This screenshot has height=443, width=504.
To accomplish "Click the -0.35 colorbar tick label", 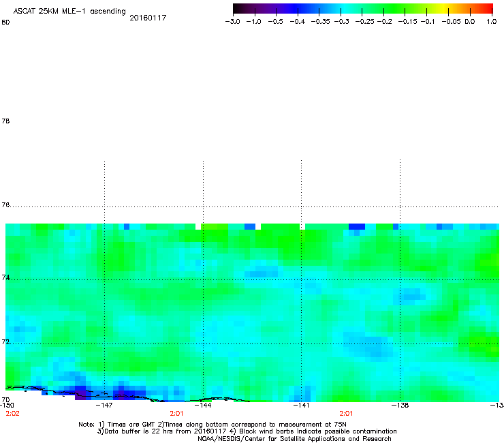I will 321,22.
